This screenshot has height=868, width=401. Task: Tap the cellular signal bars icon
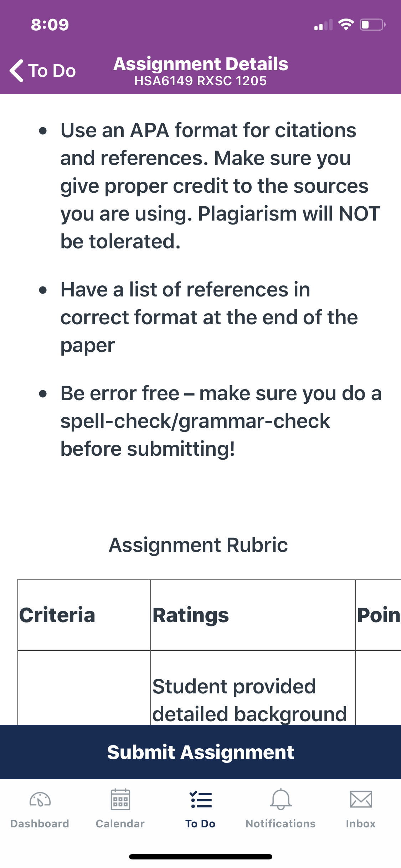pyautogui.click(x=323, y=25)
